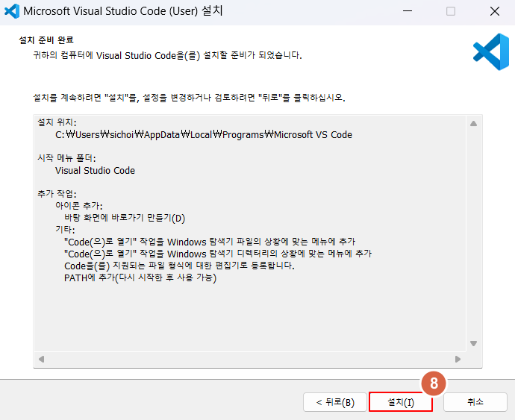The width and height of the screenshot is (515, 420).
Task: Click the 'Visual Studio Code' start menu folder text
Action: tap(95, 170)
